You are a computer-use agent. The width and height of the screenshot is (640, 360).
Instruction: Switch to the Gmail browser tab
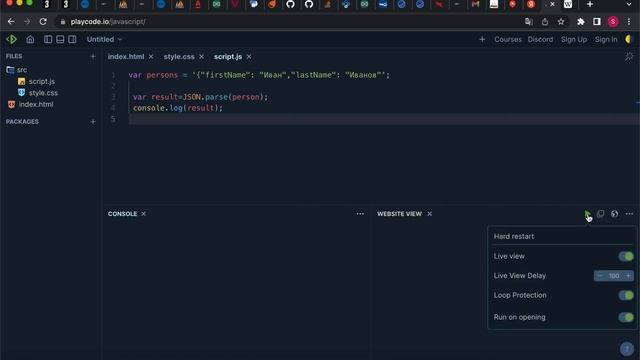[x=475, y=4]
